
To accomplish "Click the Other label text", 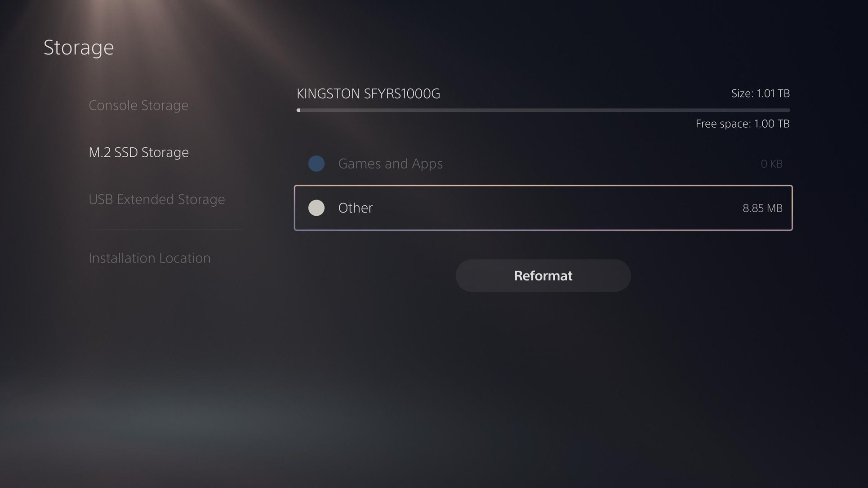I will (x=356, y=208).
